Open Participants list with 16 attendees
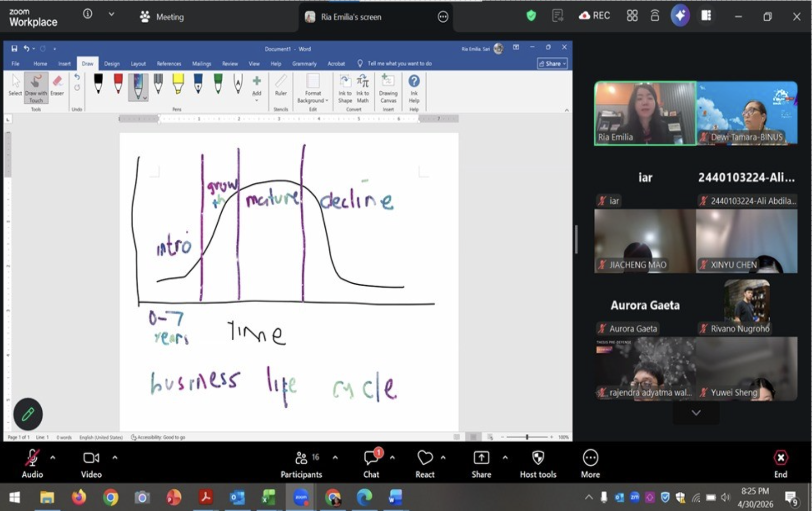This screenshot has width=812, height=511. 301,464
